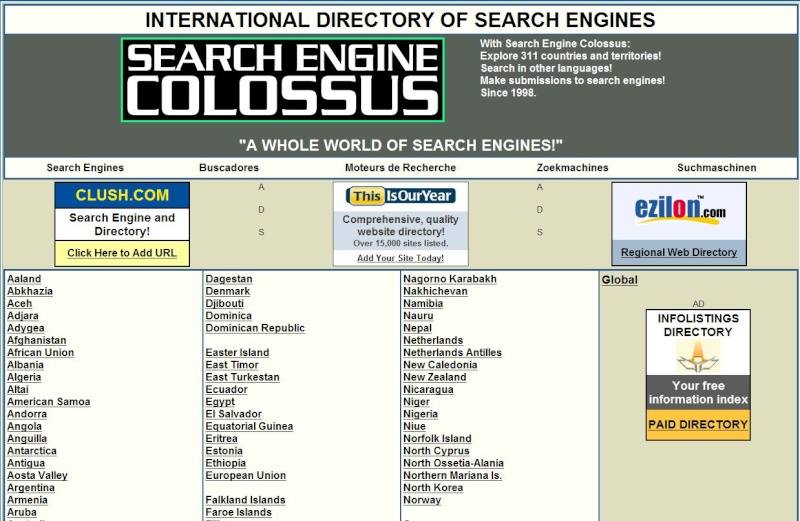
Task: Open the Denmark link
Action: (x=228, y=291)
